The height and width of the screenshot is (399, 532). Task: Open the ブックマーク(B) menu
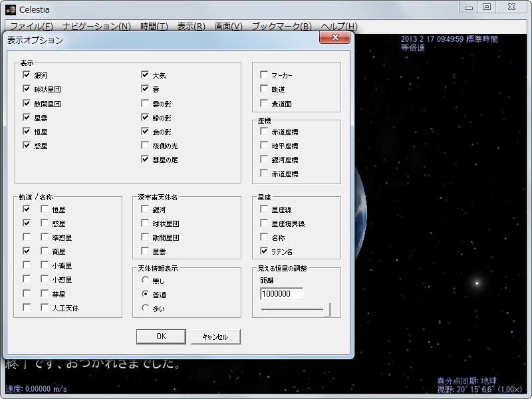[281, 27]
